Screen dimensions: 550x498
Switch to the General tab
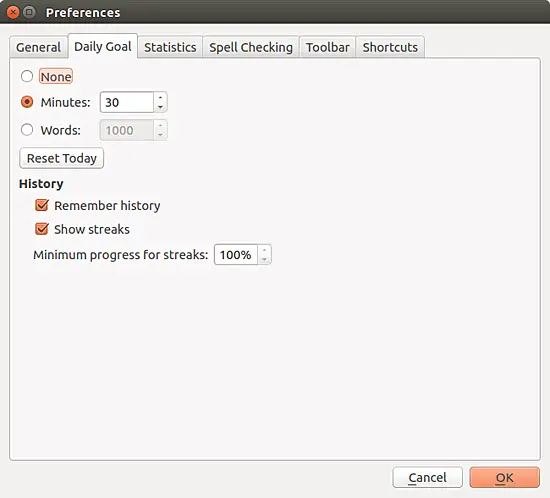click(39, 47)
